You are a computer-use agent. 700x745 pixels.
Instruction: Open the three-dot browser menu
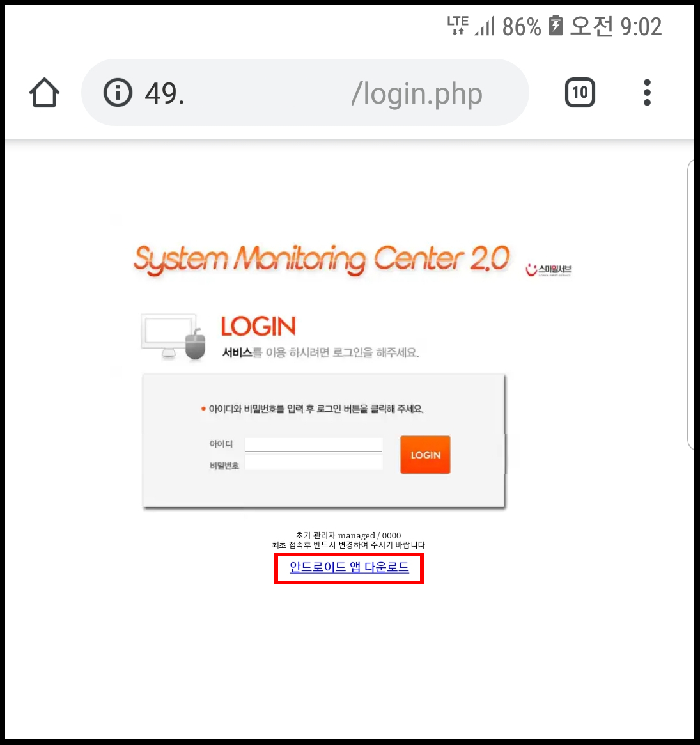click(x=647, y=92)
